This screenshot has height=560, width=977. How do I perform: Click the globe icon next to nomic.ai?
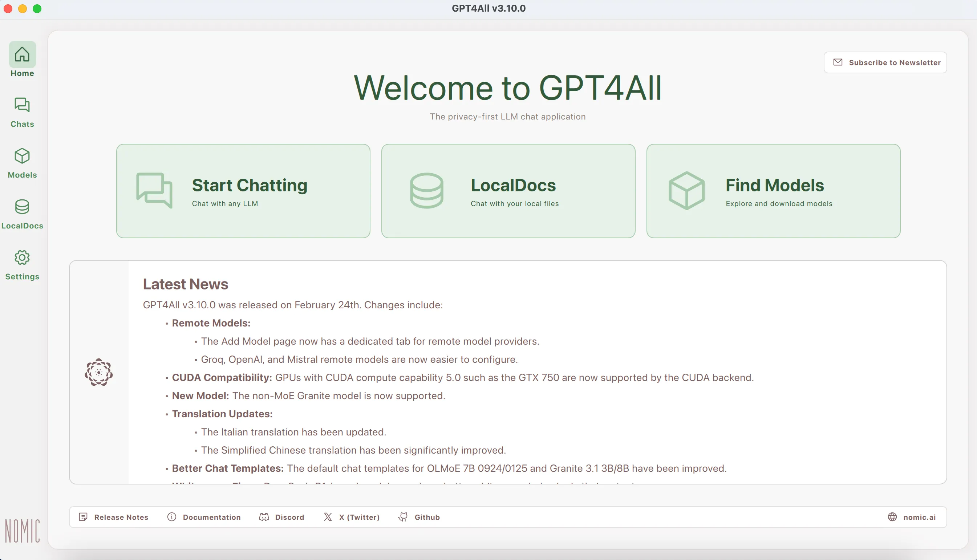click(x=892, y=517)
